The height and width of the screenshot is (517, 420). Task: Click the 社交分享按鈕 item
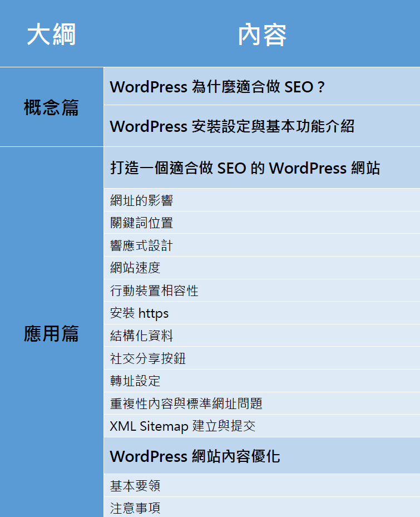click(148, 358)
